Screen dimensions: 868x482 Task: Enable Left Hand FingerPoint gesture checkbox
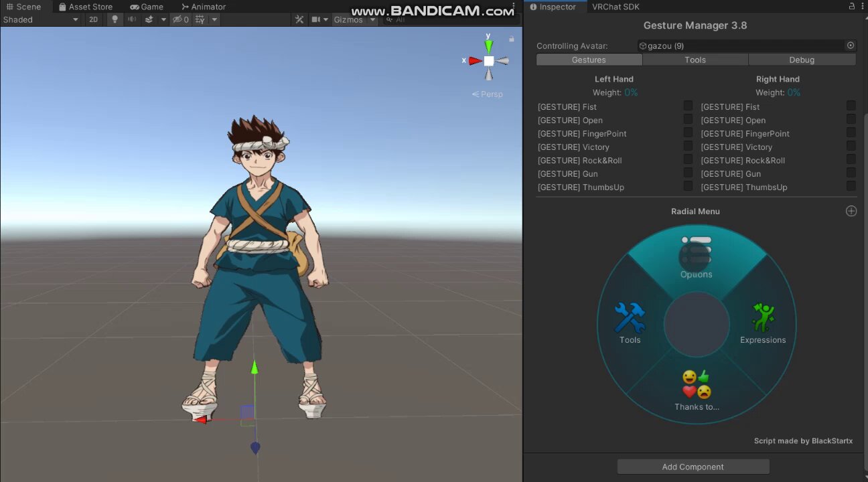coord(688,133)
